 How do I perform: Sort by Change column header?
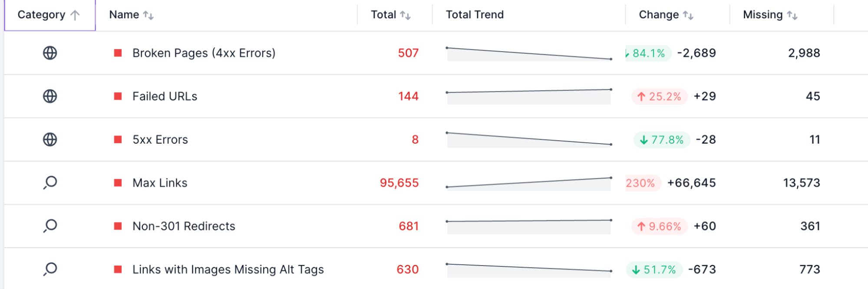(666, 15)
